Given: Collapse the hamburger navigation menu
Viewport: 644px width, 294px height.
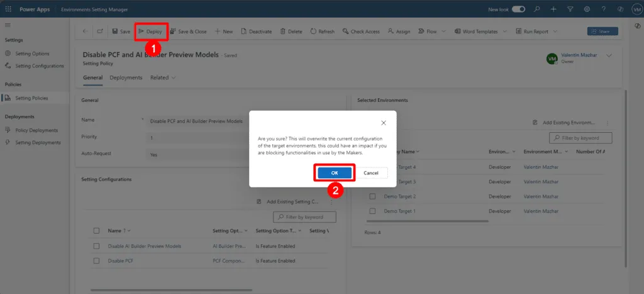Looking at the screenshot, I should (8, 25).
